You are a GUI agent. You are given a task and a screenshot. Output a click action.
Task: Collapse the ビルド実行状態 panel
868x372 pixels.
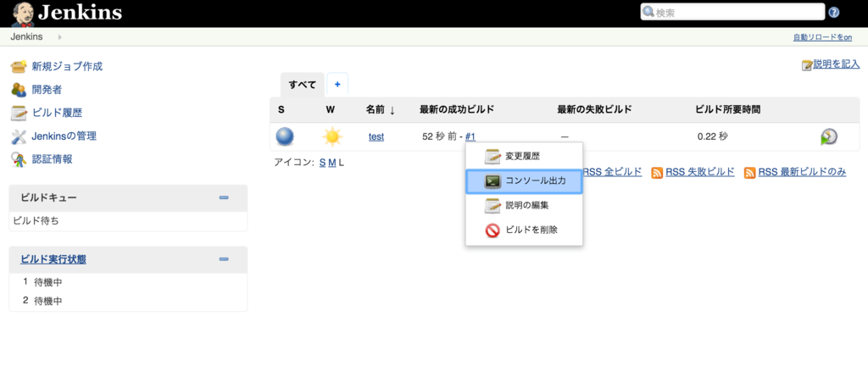click(224, 259)
